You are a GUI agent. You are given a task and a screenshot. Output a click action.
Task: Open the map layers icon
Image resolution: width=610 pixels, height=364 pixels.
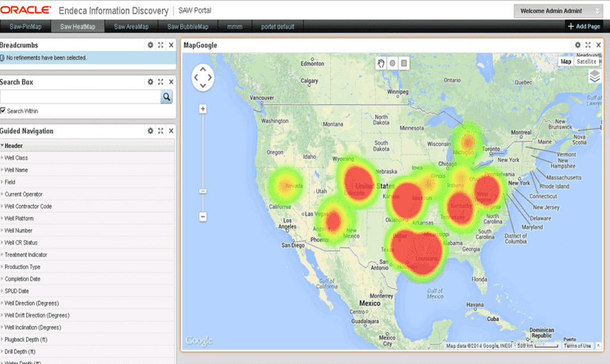tap(595, 76)
